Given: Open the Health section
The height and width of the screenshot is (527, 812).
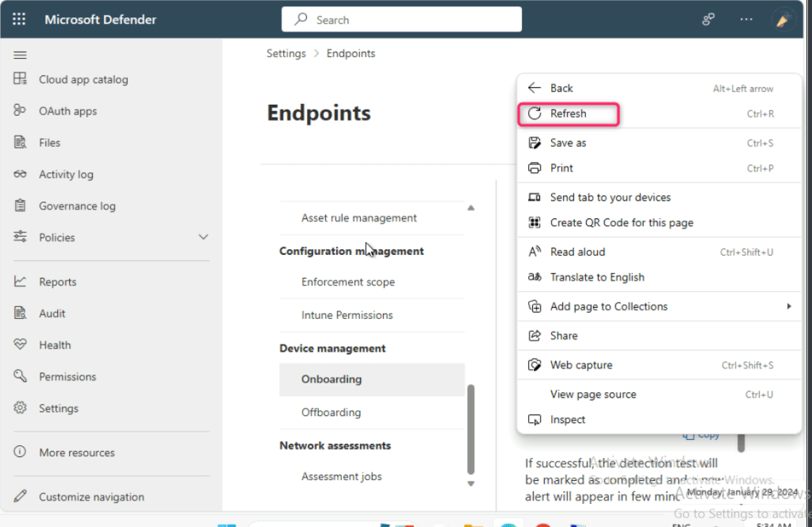Looking at the screenshot, I should click(55, 345).
